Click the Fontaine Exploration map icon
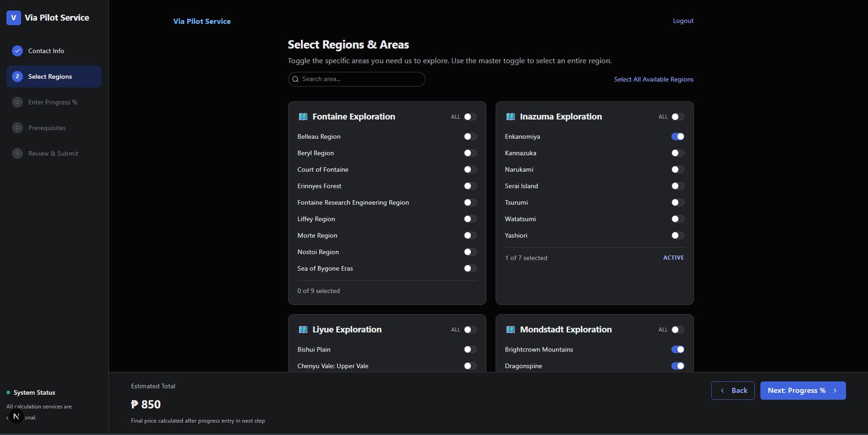Image resolution: width=868 pixels, height=435 pixels. pos(303,117)
